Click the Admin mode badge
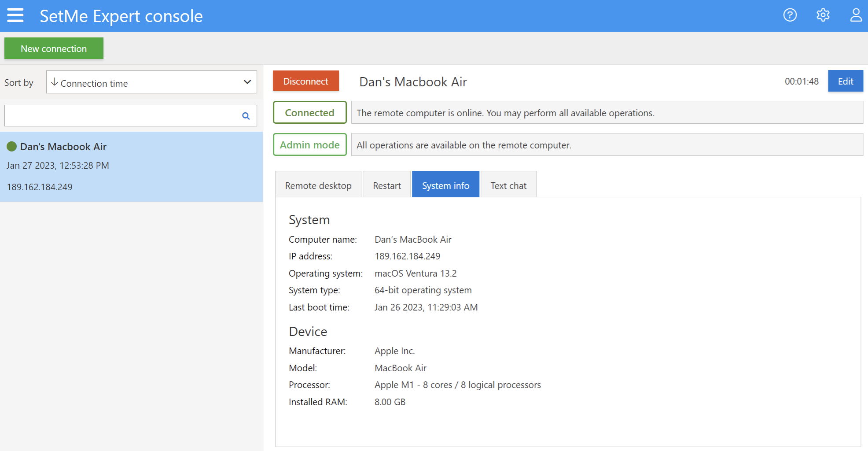The width and height of the screenshot is (868, 451). [x=310, y=145]
